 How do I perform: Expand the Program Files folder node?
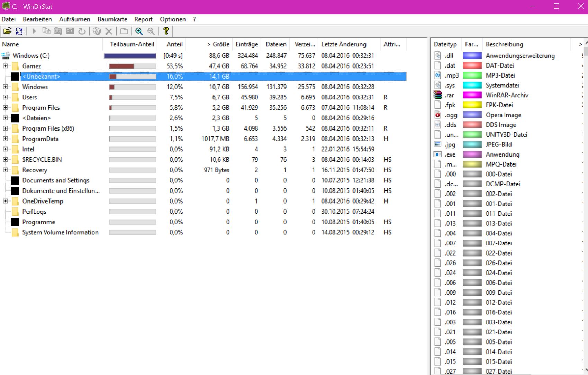click(x=5, y=107)
